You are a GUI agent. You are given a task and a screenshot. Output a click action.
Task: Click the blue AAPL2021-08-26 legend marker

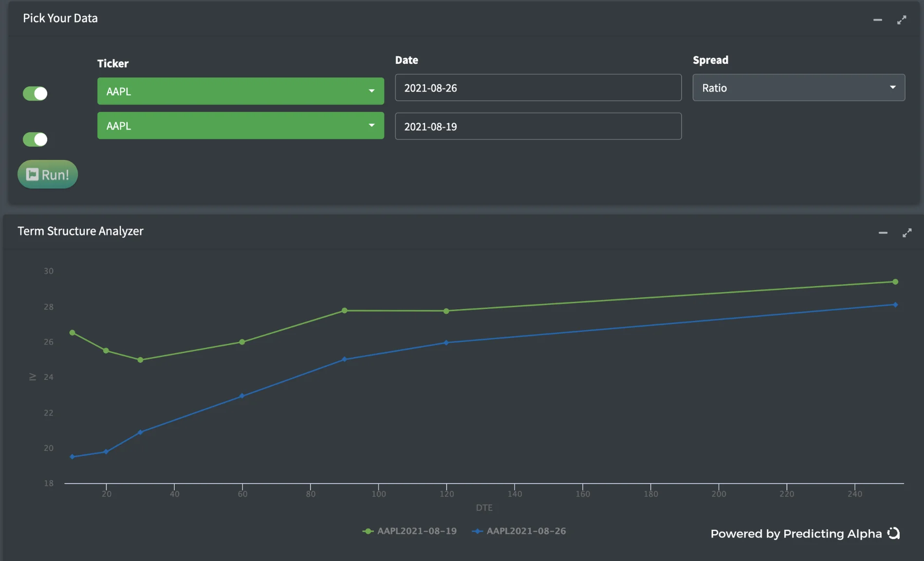pyautogui.click(x=478, y=531)
